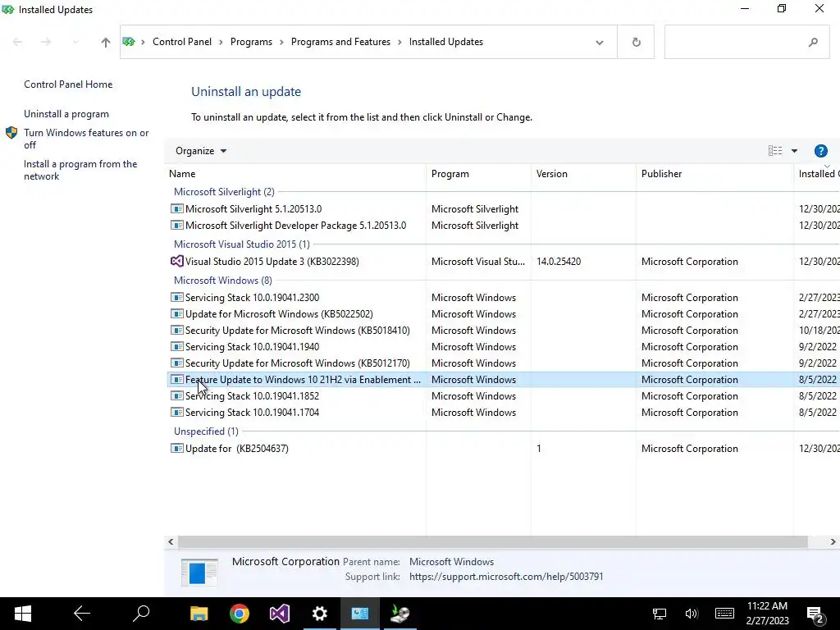Viewport: 840px width, 630px height.
Task: Collapse the Microsoft Visual Studio 2015 (1) group
Action: point(242,244)
